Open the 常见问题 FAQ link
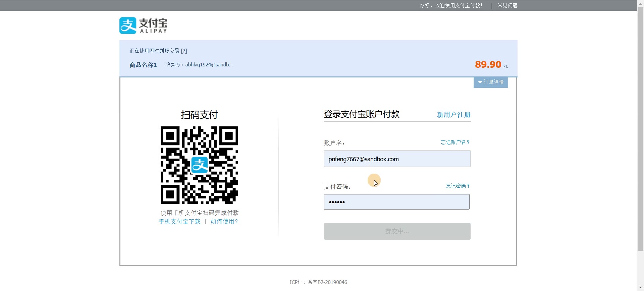This screenshot has width=644, height=291. point(507,6)
